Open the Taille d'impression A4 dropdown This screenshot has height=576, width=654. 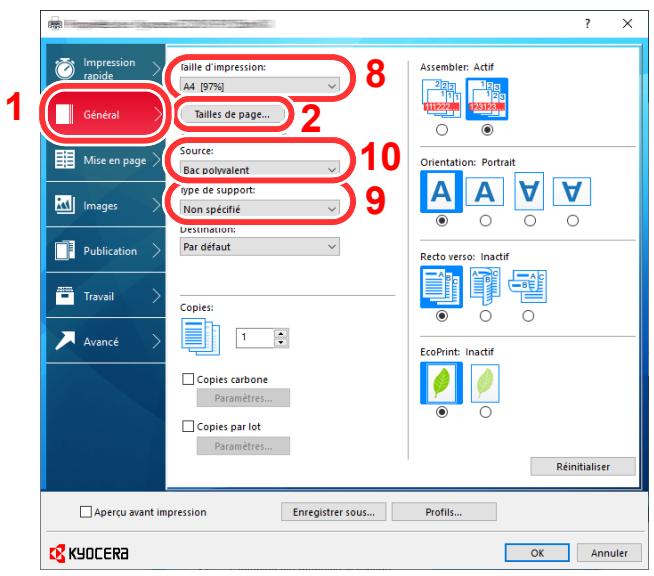click(x=259, y=86)
